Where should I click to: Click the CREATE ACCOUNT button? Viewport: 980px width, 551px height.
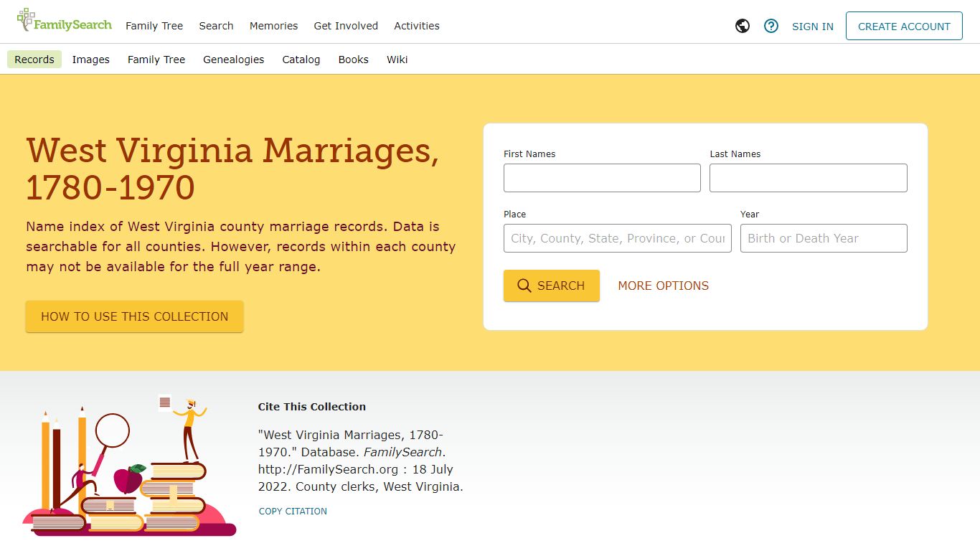coord(904,26)
